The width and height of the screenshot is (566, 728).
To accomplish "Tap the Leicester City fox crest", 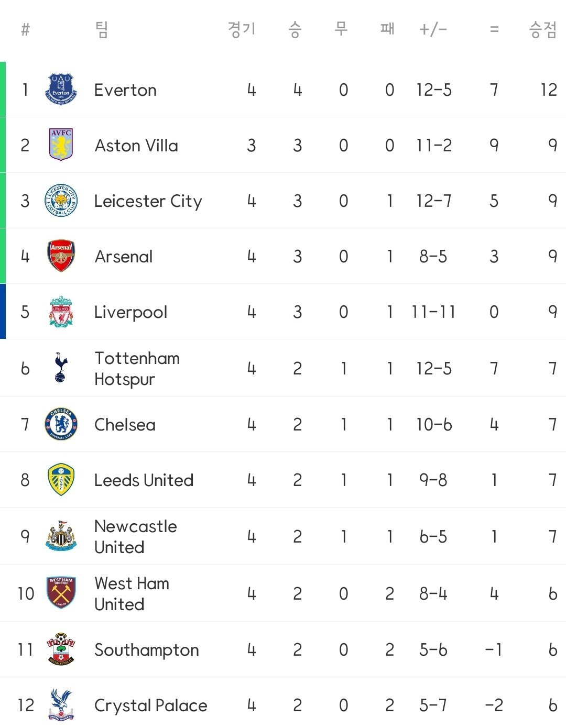I will point(61,201).
